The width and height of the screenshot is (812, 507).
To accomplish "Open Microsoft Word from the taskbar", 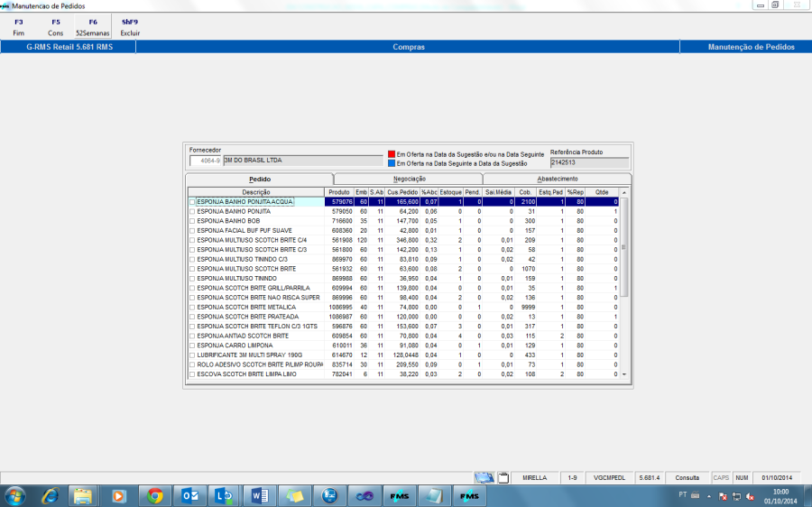I will point(259,496).
